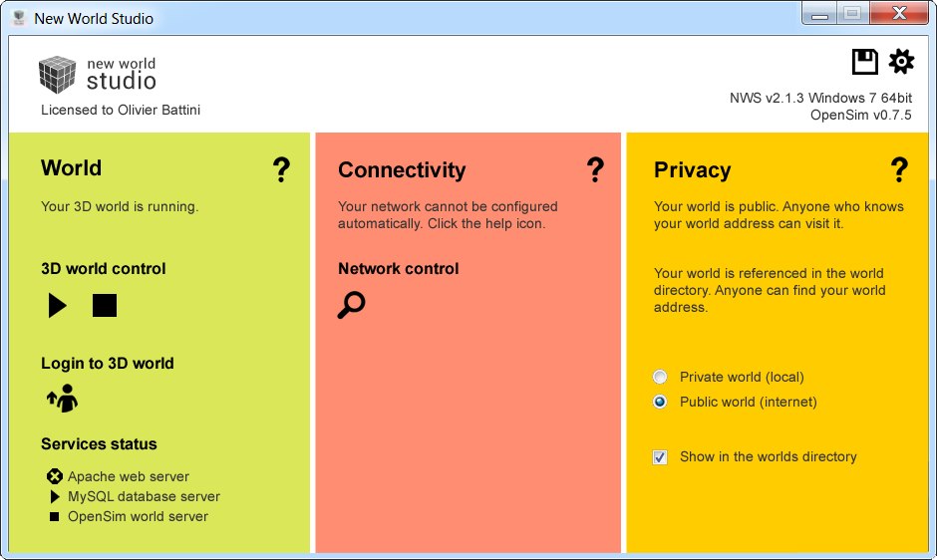The width and height of the screenshot is (937, 560).
Task: Click the Login to 3D world avatar icon
Action: pos(63,398)
